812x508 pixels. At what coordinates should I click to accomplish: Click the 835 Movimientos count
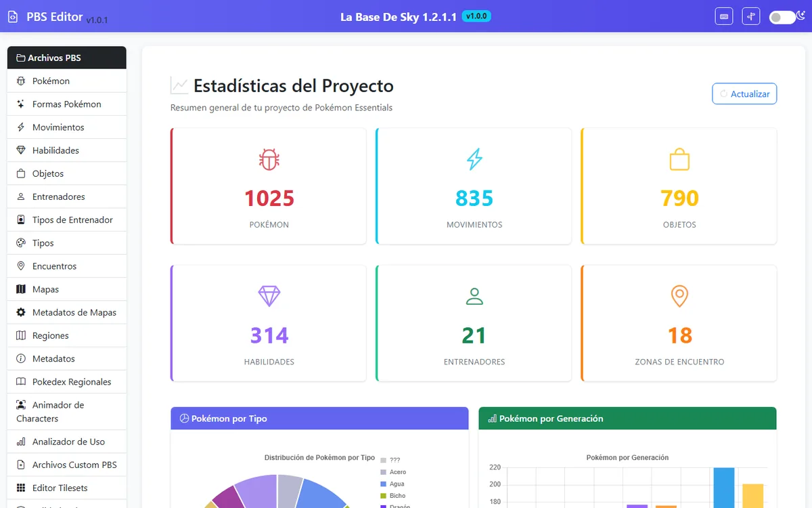474,198
